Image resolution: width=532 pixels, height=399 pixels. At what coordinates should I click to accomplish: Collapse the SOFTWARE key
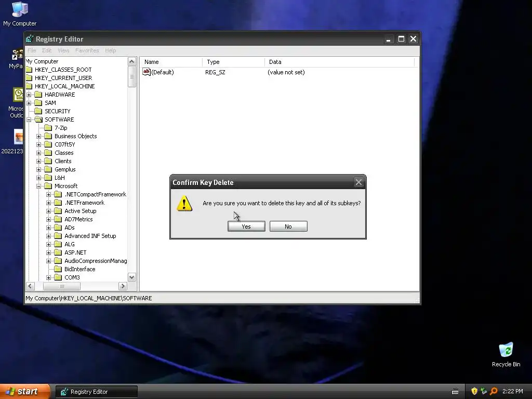tap(29, 119)
